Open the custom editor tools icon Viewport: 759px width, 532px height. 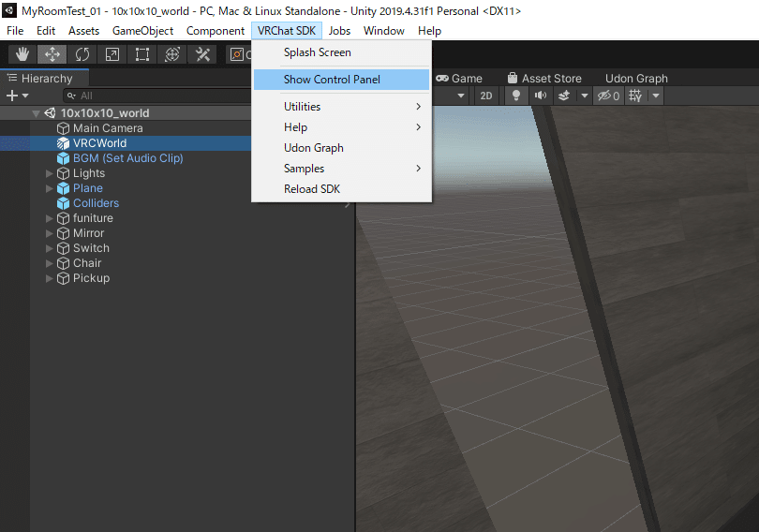202,54
